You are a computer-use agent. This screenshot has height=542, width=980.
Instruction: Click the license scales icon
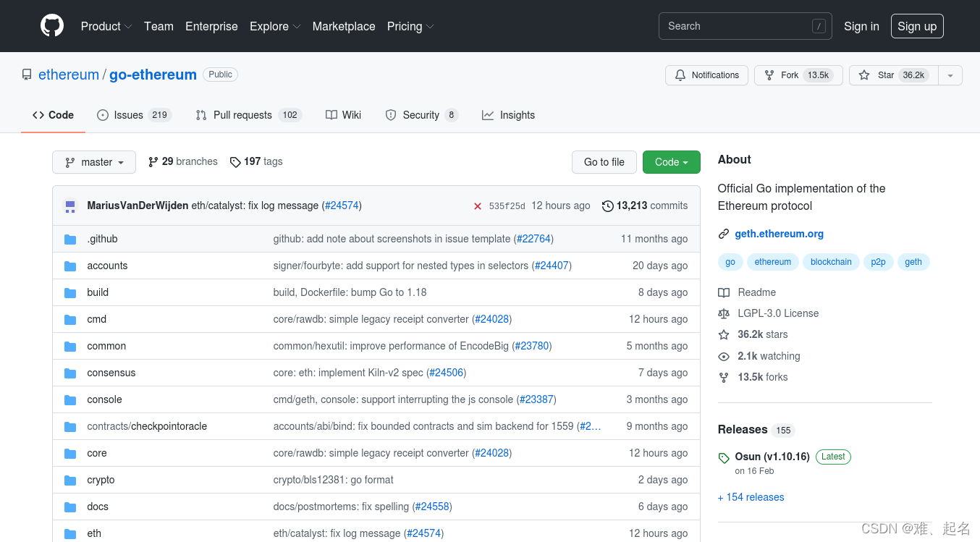pyautogui.click(x=724, y=313)
